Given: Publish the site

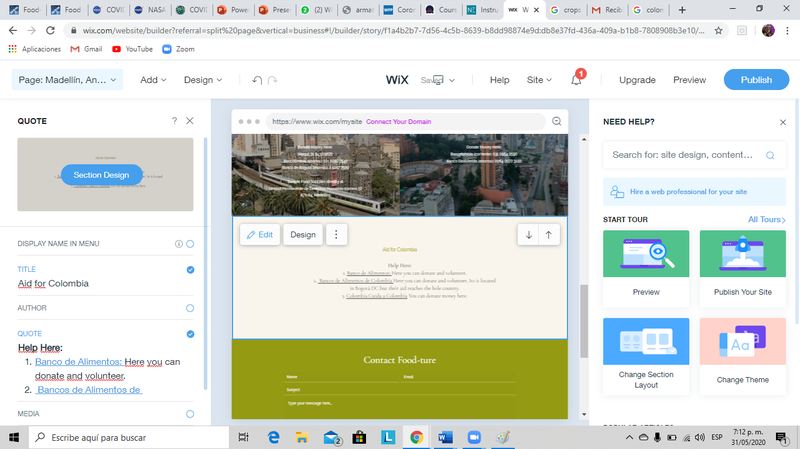Looking at the screenshot, I should [x=756, y=80].
